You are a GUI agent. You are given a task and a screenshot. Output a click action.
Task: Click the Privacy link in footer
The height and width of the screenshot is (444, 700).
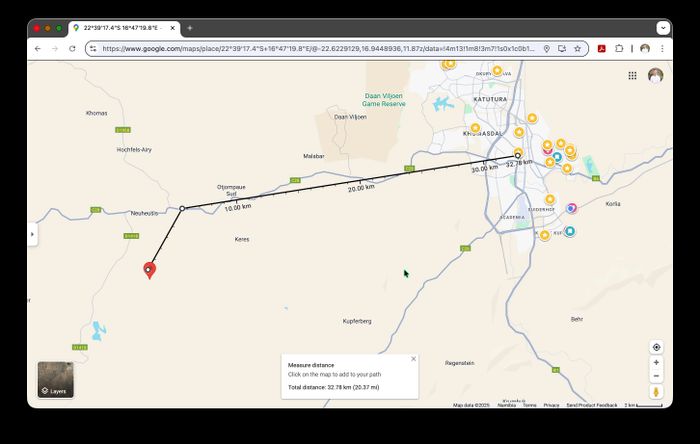pos(551,405)
